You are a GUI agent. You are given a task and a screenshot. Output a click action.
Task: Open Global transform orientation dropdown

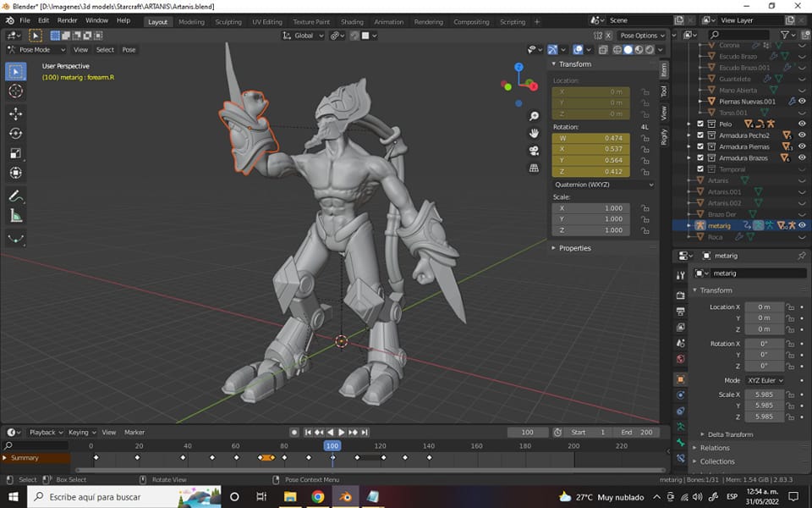point(303,36)
